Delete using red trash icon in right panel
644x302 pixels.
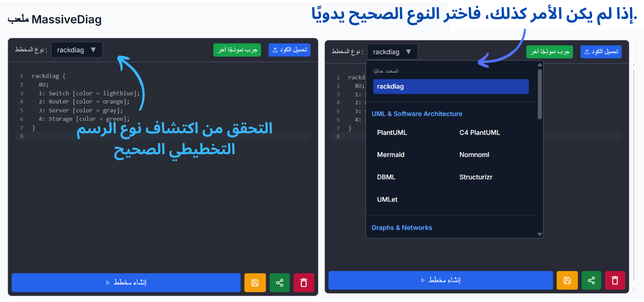(615, 280)
